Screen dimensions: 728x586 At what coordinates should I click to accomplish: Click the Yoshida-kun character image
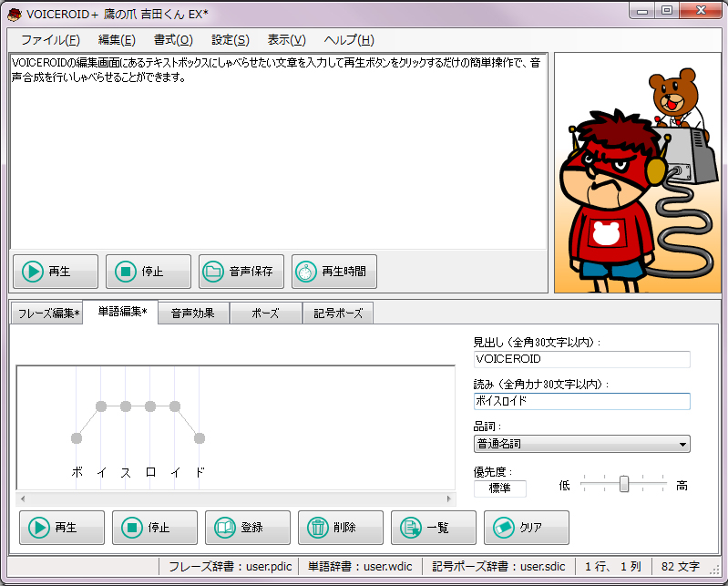click(638, 173)
